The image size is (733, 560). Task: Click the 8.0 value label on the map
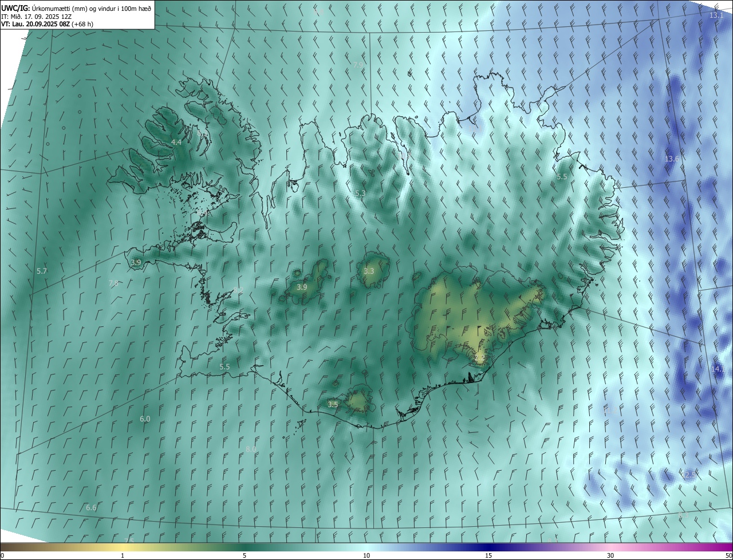[251, 449]
